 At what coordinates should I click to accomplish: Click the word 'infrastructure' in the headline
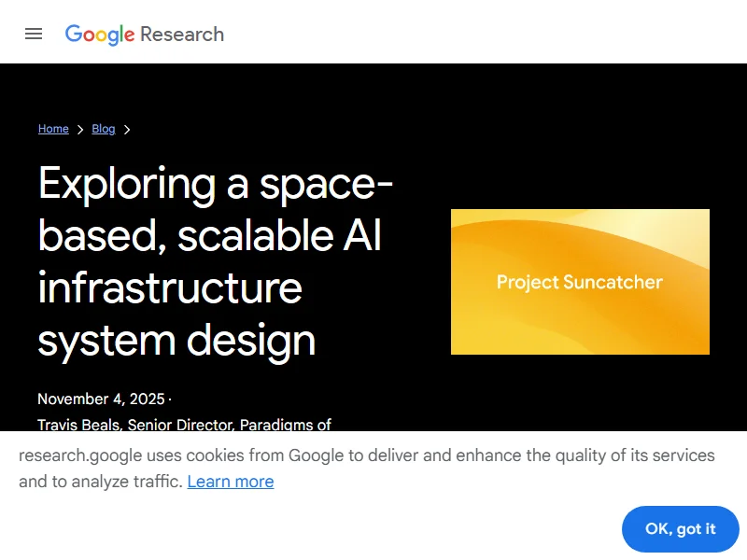(x=170, y=287)
